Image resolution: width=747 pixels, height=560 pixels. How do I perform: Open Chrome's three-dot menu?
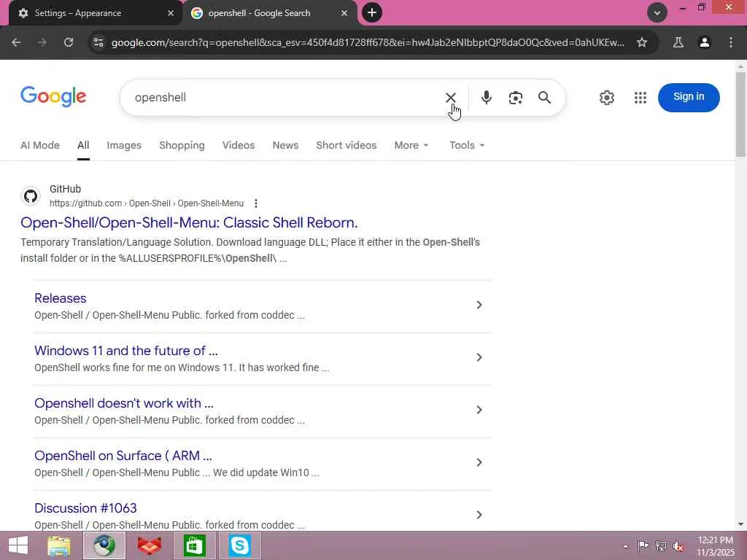(x=731, y=42)
